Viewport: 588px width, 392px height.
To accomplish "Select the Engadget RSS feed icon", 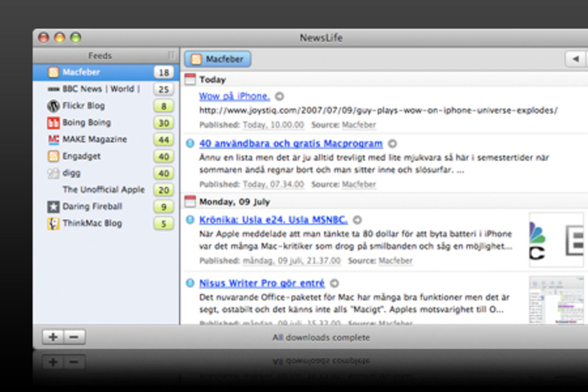I will click(54, 156).
